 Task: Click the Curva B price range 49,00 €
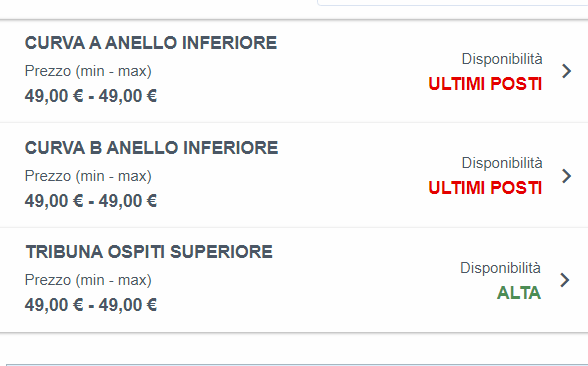91,201
